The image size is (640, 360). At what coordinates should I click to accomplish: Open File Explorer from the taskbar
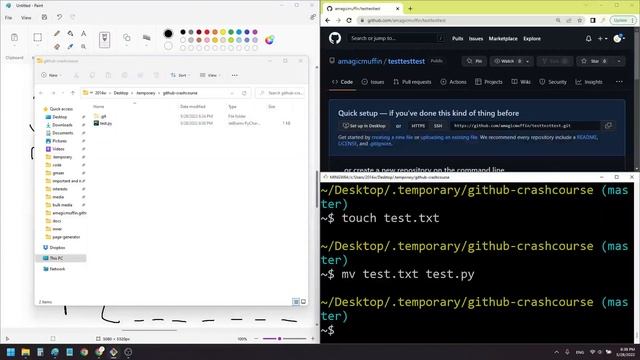pyautogui.click(x=25, y=352)
